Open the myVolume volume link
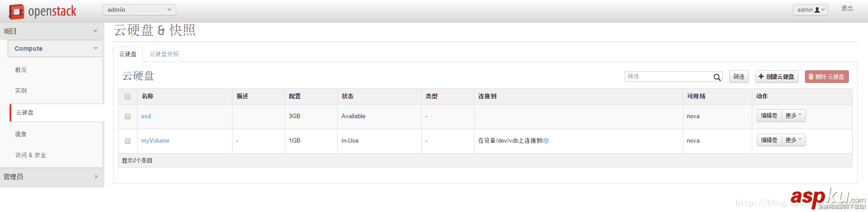The height and width of the screenshot is (212, 868). tap(155, 141)
